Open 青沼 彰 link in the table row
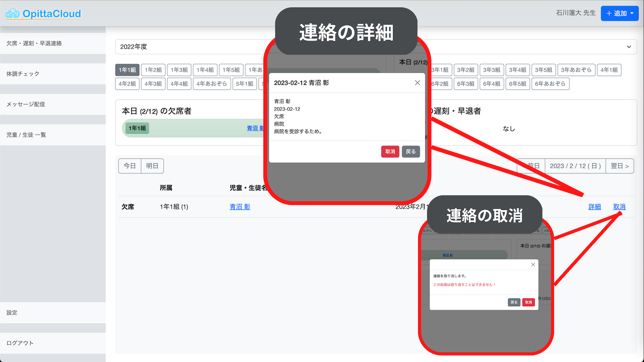This screenshot has height=362, width=644. pyautogui.click(x=240, y=207)
